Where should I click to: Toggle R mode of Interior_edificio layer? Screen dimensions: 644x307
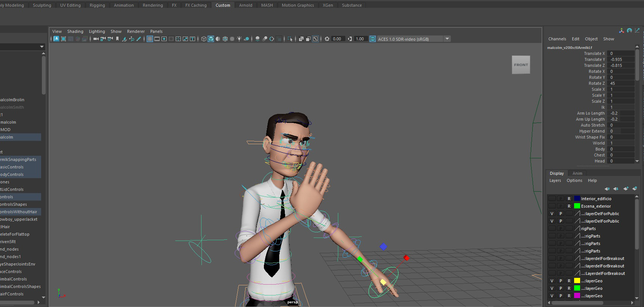[x=569, y=199]
